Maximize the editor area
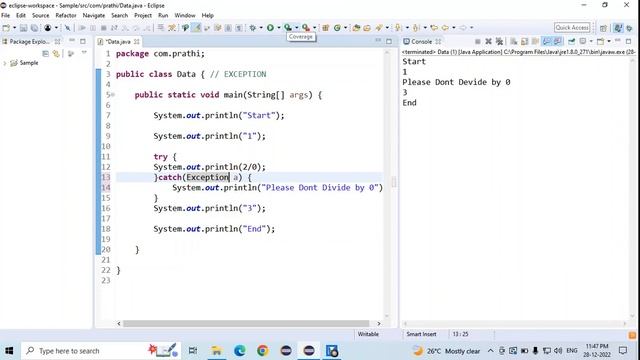This screenshot has height=360, width=640. (389, 41)
